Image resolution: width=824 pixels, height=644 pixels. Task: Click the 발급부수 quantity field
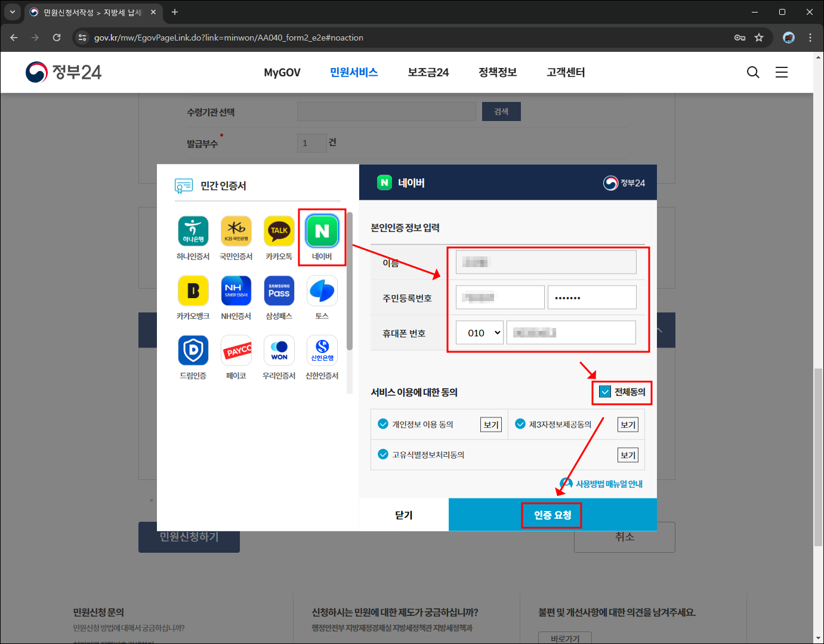click(312, 143)
